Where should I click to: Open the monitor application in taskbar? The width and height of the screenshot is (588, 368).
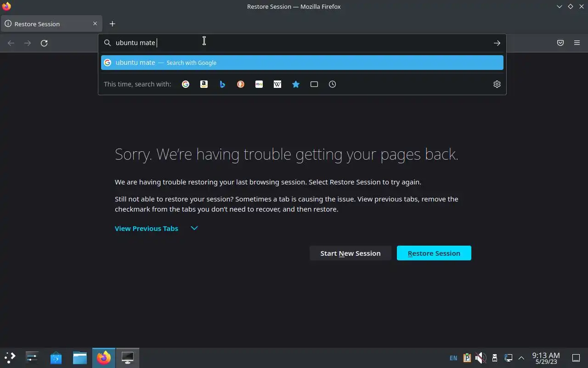[x=127, y=357]
